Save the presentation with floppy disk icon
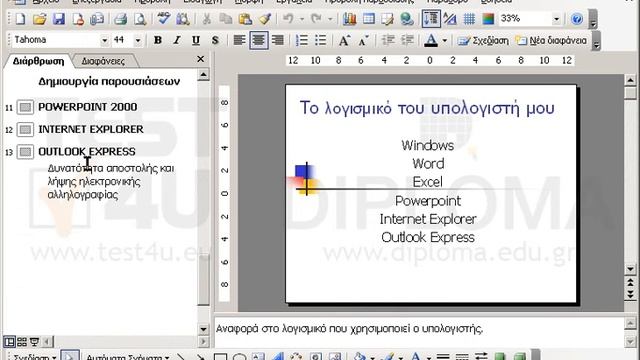 point(59,19)
